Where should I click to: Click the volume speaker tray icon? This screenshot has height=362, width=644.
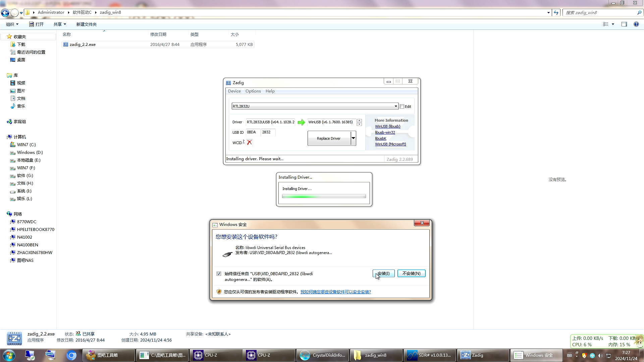tap(600, 356)
